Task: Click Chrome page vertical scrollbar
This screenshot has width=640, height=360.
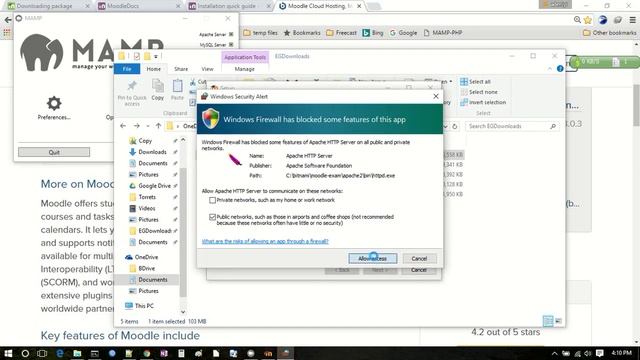Action: pyautogui.click(x=636, y=106)
